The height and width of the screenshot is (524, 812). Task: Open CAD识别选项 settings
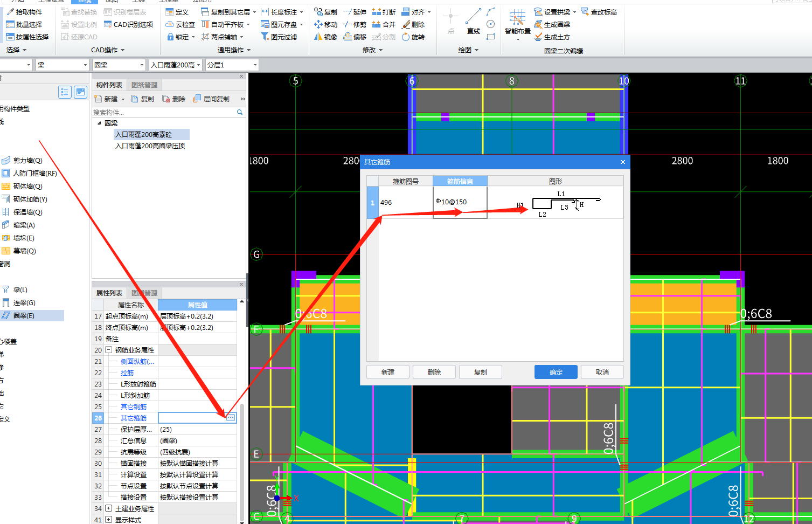(x=129, y=24)
